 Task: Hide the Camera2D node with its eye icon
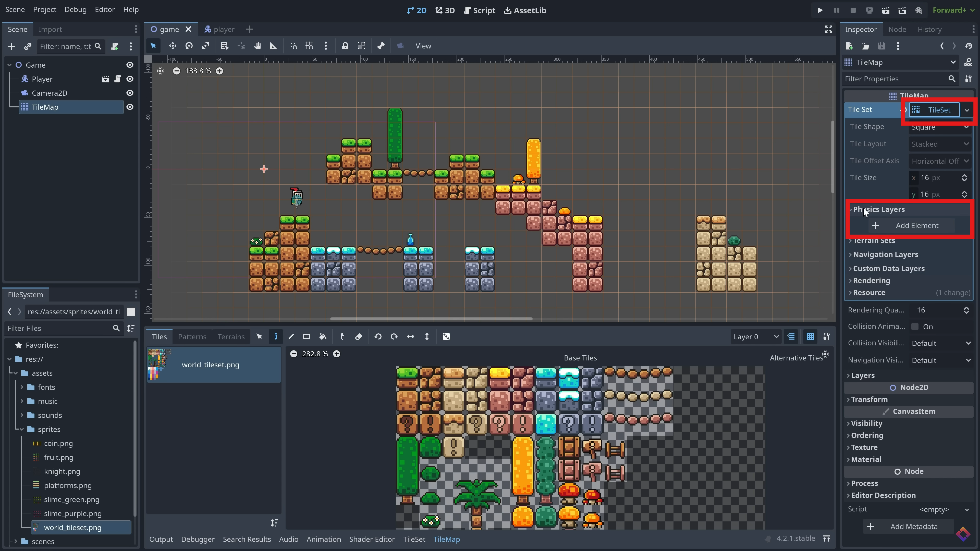point(130,93)
